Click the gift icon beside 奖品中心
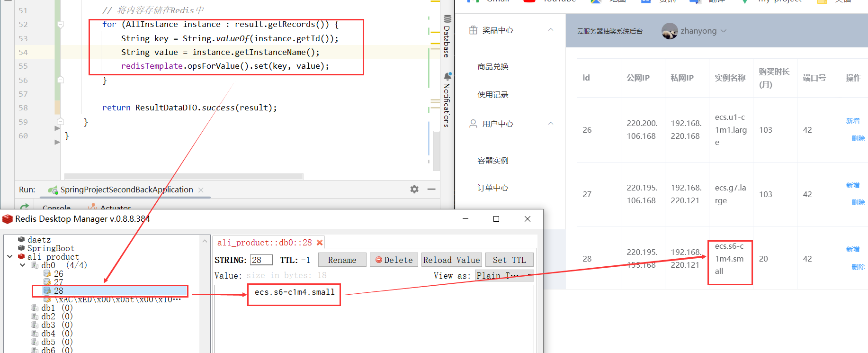Viewport: 868px width, 353px height. pyautogui.click(x=473, y=30)
